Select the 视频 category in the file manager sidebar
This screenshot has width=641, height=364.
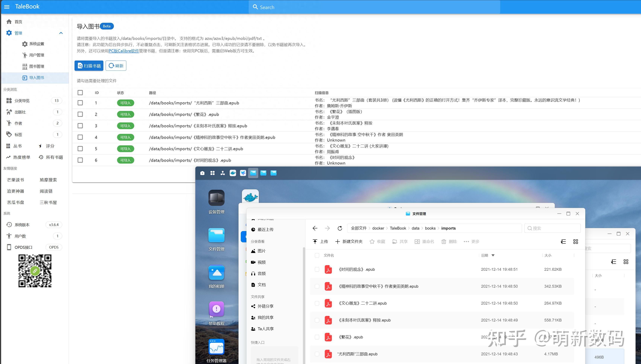(x=261, y=262)
